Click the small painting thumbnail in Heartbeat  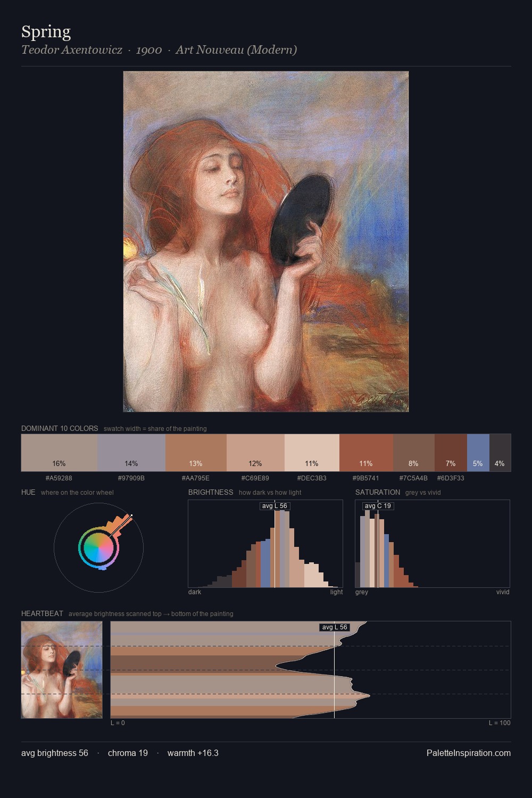pos(62,670)
